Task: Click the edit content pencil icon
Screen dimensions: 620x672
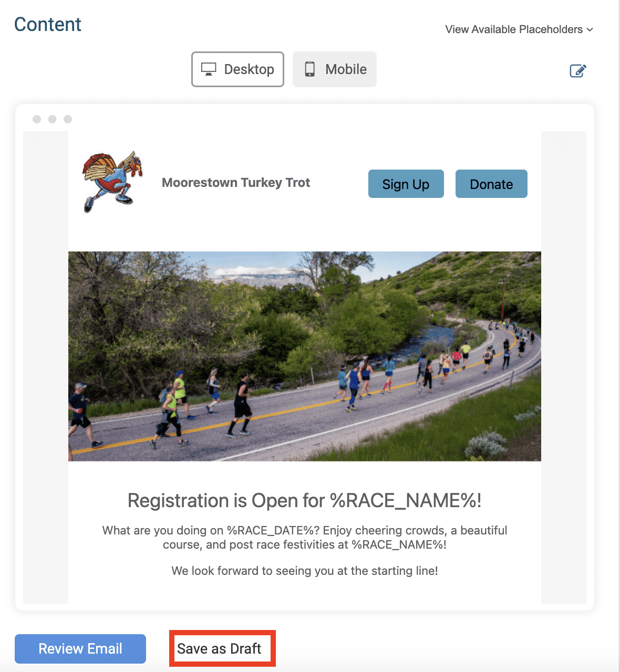Action: click(577, 70)
